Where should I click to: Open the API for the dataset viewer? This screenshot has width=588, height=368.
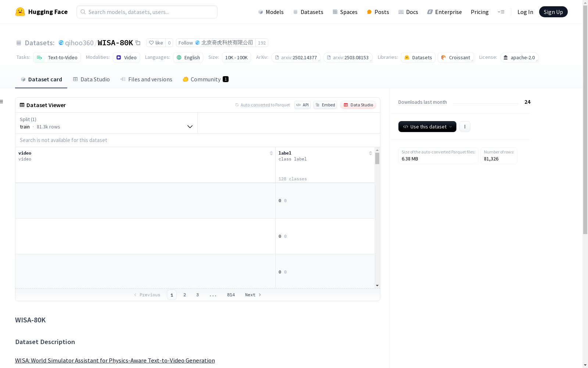coord(302,105)
